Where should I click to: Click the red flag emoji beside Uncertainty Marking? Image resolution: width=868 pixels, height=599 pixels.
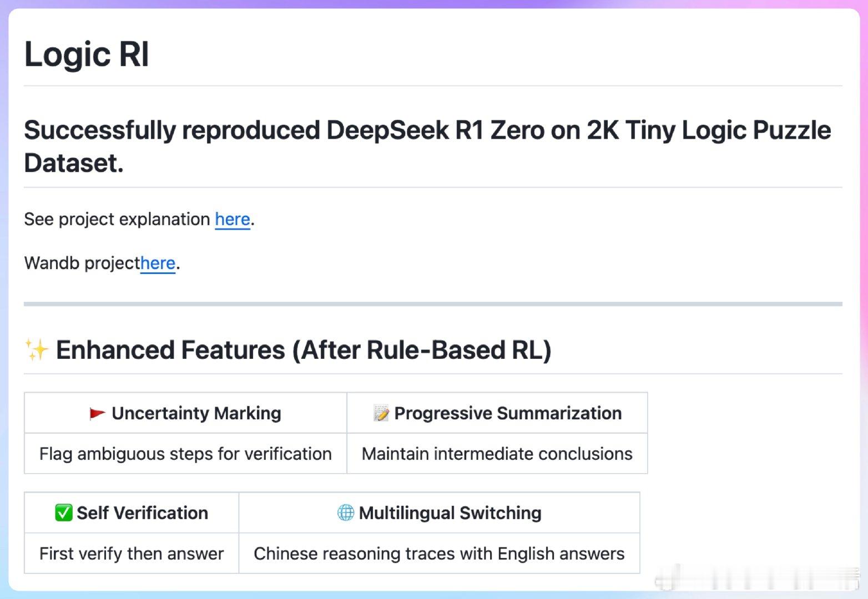97,413
